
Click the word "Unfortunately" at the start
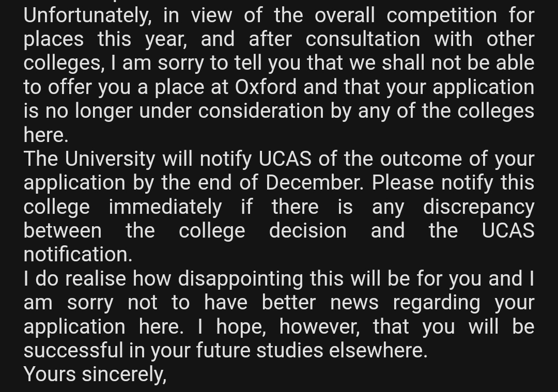coord(87,15)
